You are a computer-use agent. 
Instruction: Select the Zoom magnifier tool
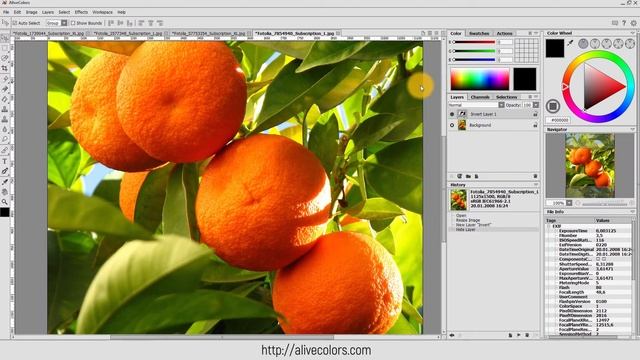[x=5, y=202]
